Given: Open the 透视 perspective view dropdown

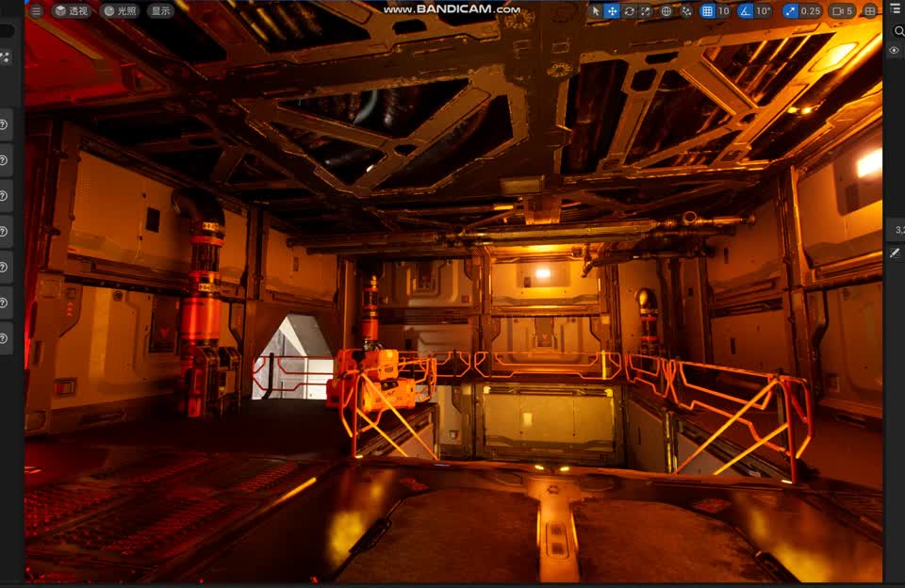Looking at the screenshot, I should coord(72,11).
